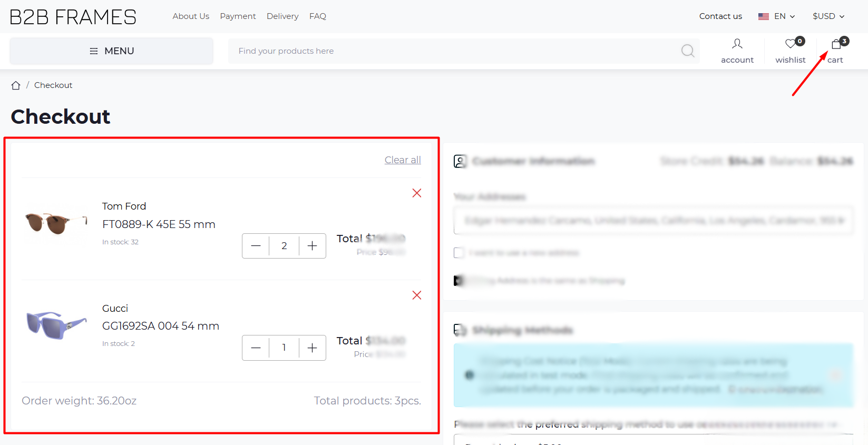Open GG1692SA 004 54 mm product
Image resolution: width=868 pixels, height=445 pixels.
pyautogui.click(x=161, y=326)
